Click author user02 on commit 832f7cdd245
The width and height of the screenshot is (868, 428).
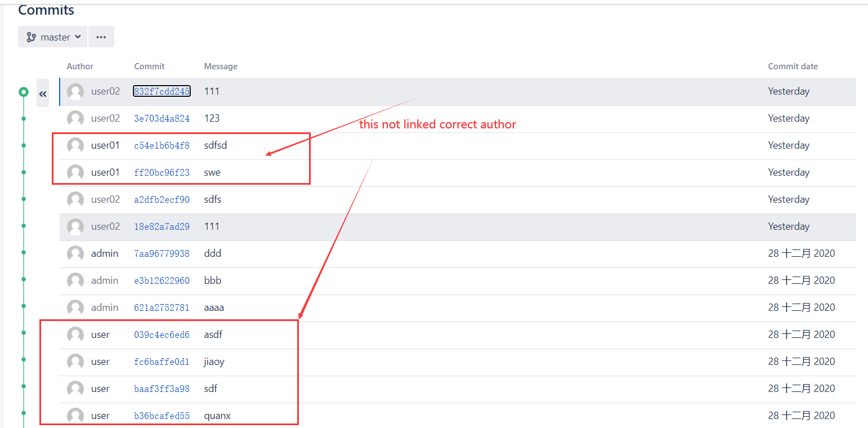click(106, 91)
